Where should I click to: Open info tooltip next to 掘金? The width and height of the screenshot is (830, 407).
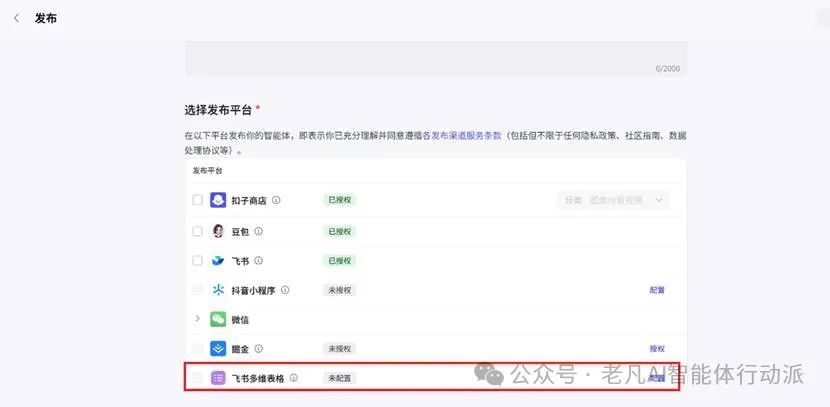[258, 349]
